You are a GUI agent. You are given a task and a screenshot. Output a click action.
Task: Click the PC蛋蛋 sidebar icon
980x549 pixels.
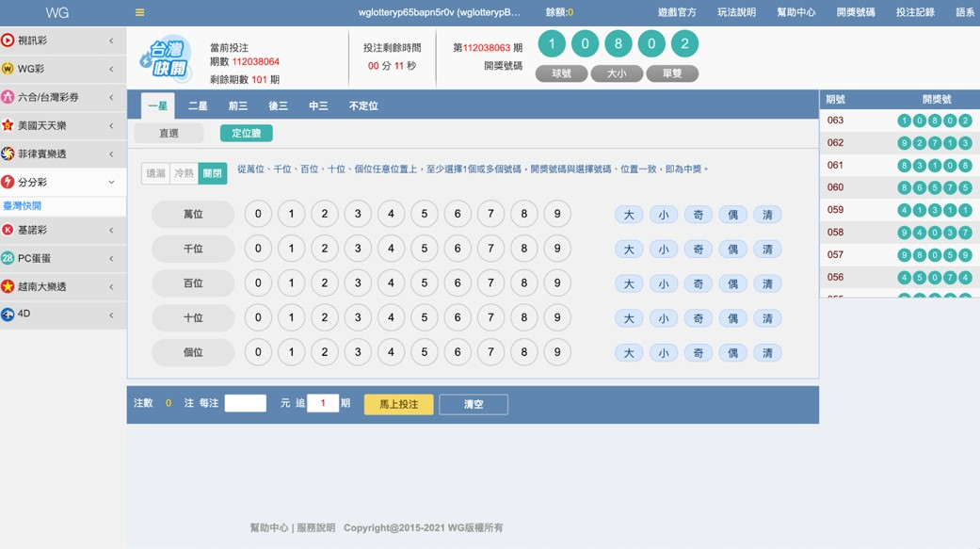[8, 258]
